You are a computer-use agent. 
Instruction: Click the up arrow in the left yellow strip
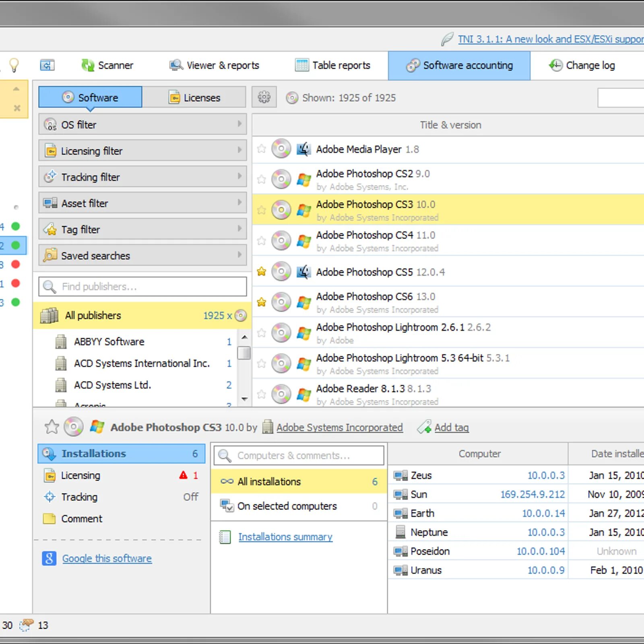pyautogui.click(x=16, y=89)
